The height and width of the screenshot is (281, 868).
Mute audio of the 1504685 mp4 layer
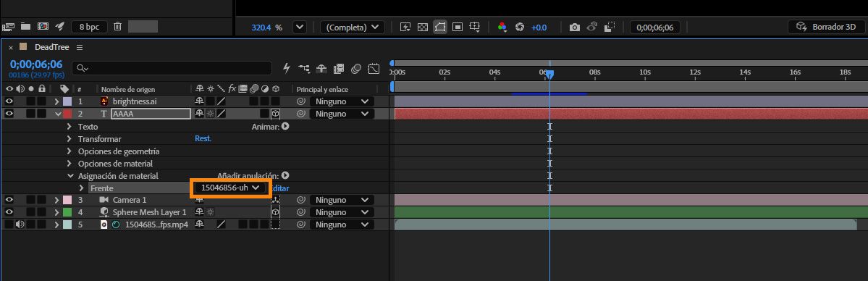(20, 225)
